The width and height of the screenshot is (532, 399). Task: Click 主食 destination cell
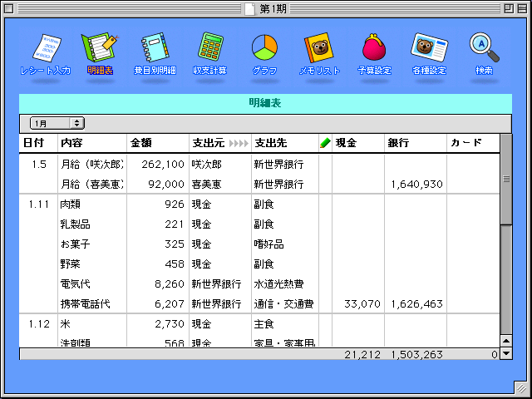(264, 324)
